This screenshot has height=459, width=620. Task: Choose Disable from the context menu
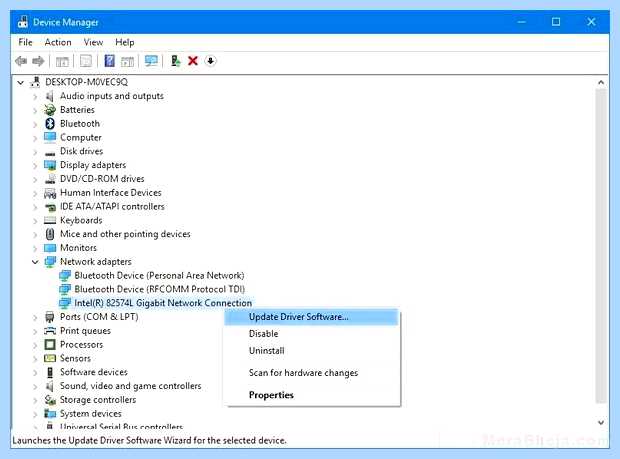(x=311, y=334)
